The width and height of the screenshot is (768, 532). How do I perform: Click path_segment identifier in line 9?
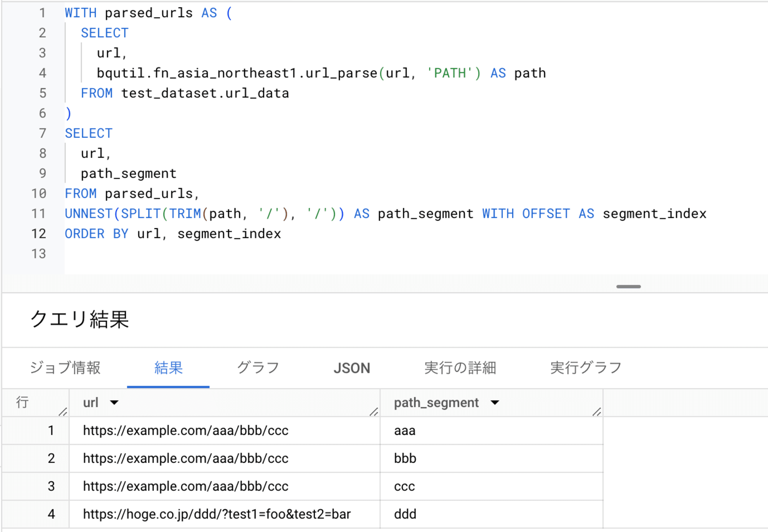coord(129,174)
